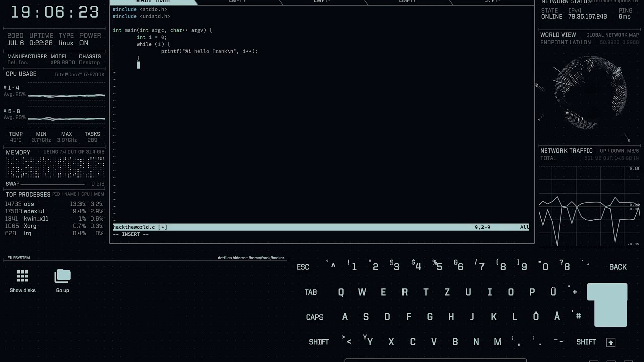Toggle the CAPS key on the keyboard
The image size is (644, 362).
315,317
